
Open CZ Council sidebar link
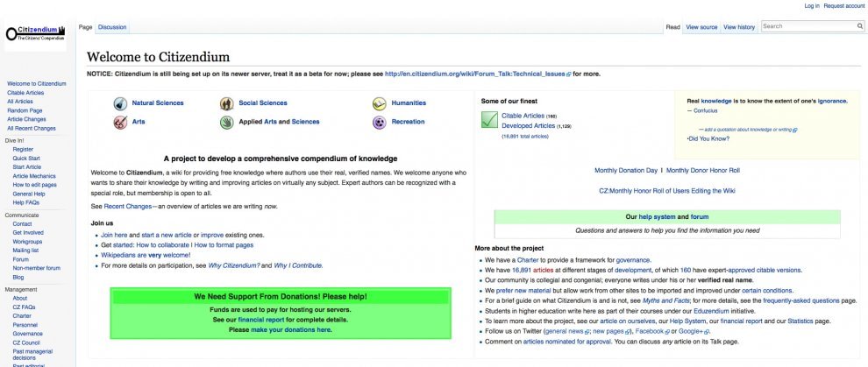point(25,342)
